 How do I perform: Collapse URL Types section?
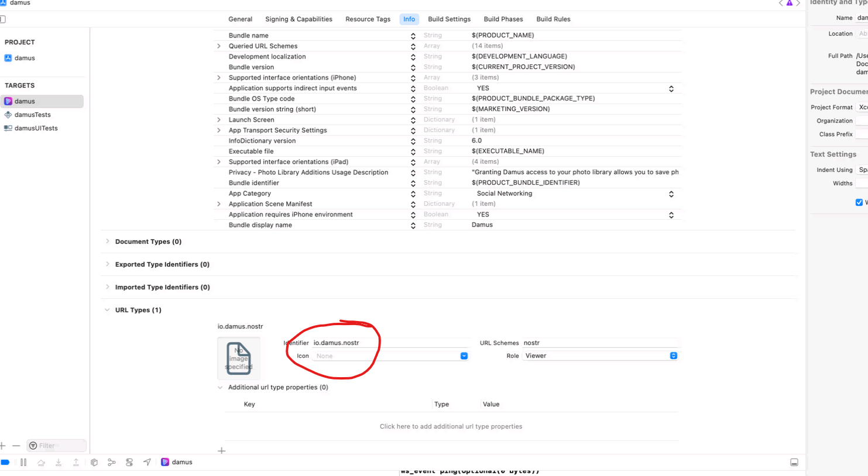pos(107,310)
